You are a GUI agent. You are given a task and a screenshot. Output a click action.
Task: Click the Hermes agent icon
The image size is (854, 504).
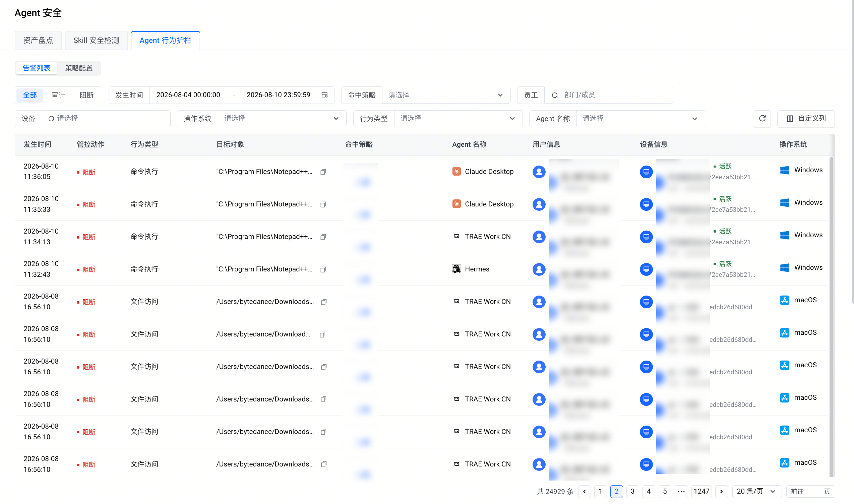point(456,269)
